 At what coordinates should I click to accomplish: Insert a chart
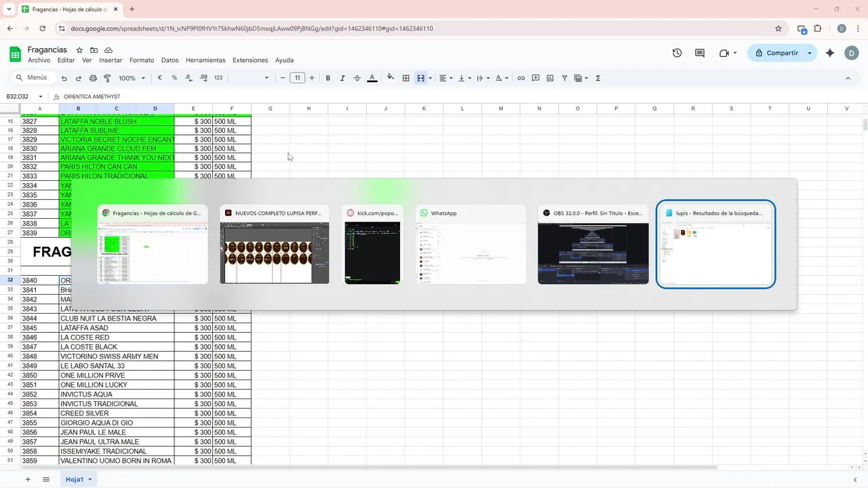click(x=550, y=78)
